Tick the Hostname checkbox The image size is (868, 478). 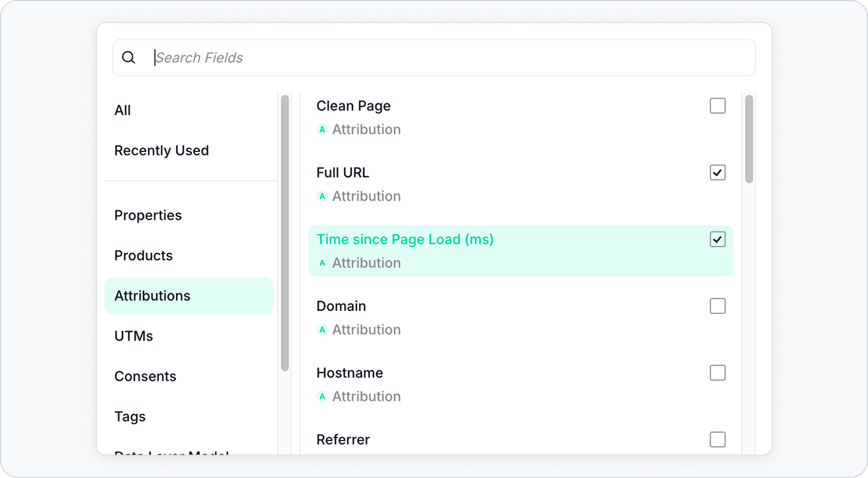718,372
